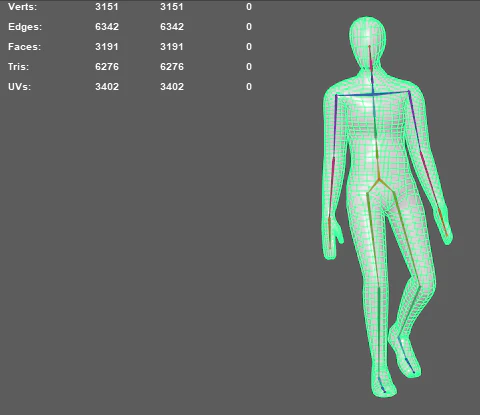The height and width of the screenshot is (415, 480).
Task: Select the Faces label in poly count
Action: (x=24, y=47)
